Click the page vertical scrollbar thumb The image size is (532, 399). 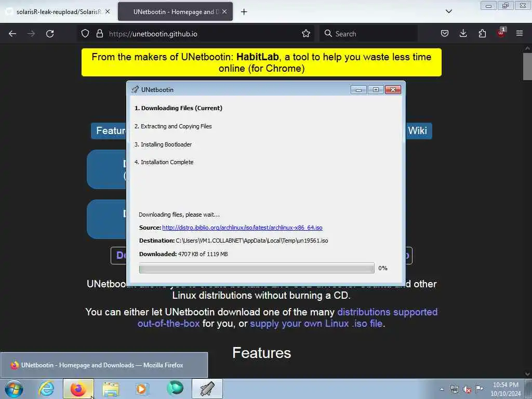527,66
